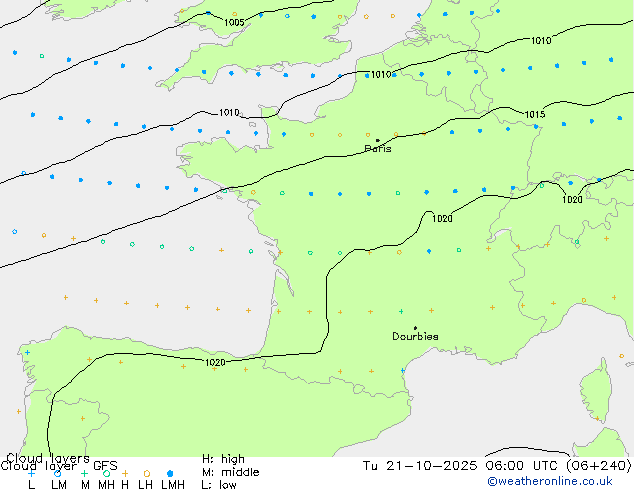Click the 'LH' legend label

pyautogui.click(x=145, y=485)
